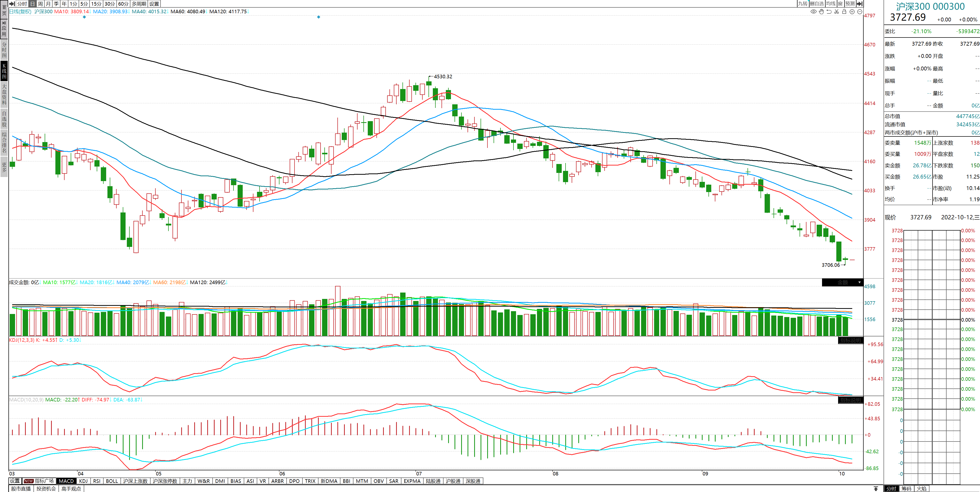Image resolution: width=980 pixels, height=492 pixels.
Task: Open the 股市直播 link at bottom
Action: (21, 489)
